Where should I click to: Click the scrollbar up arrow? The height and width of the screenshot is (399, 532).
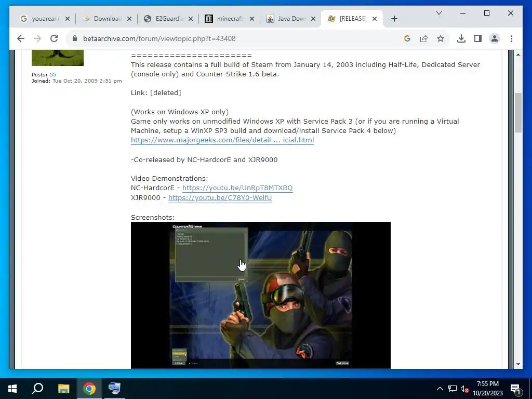tap(518, 54)
